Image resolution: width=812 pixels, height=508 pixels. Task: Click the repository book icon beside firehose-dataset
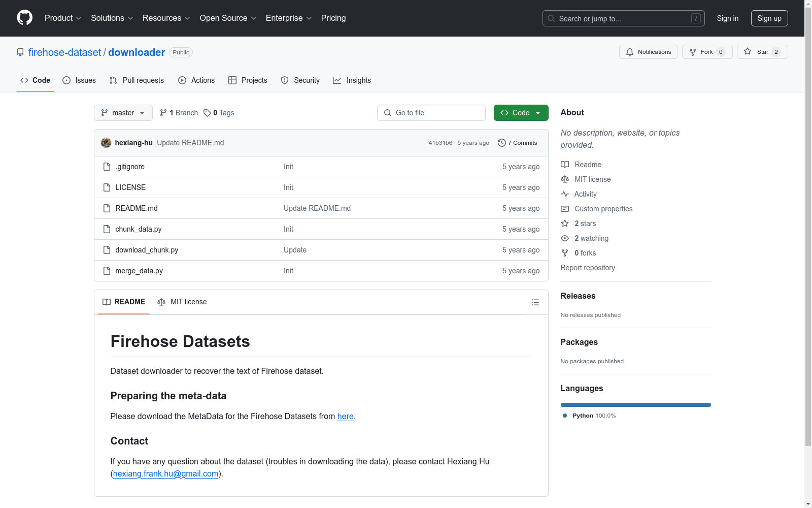[x=20, y=52]
